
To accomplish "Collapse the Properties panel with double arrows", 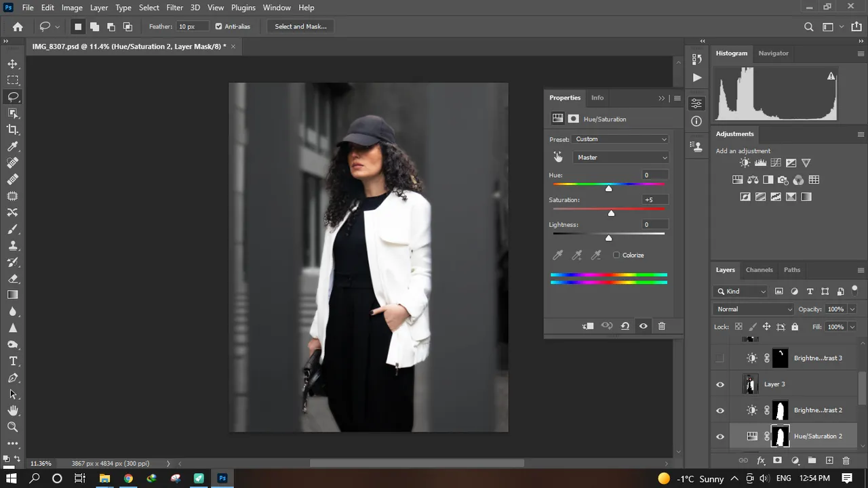I will 662,98.
